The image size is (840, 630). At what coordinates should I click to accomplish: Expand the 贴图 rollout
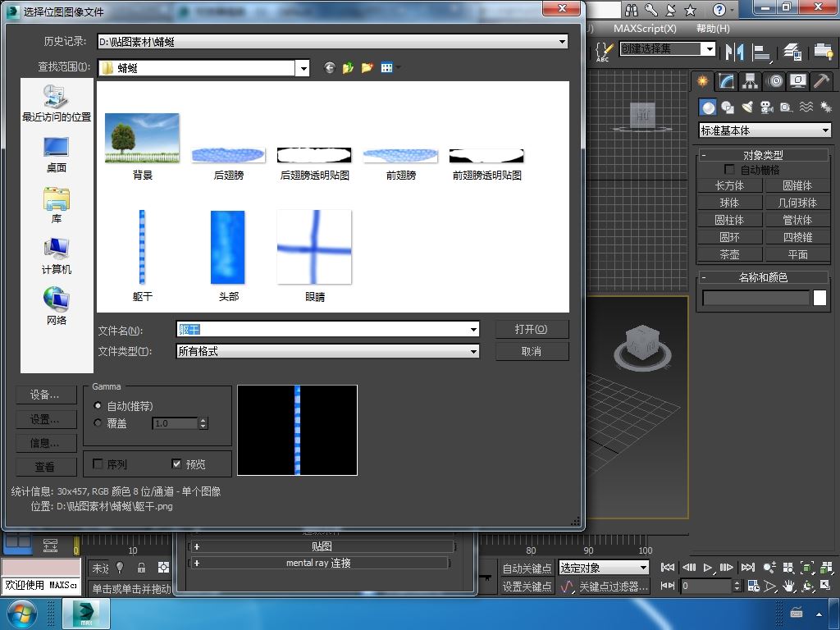[322, 546]
